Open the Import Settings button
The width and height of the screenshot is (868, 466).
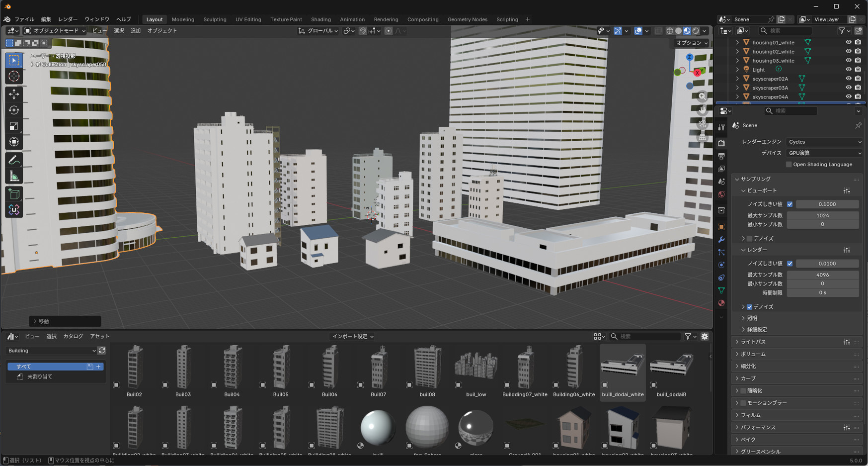(352, 337)
